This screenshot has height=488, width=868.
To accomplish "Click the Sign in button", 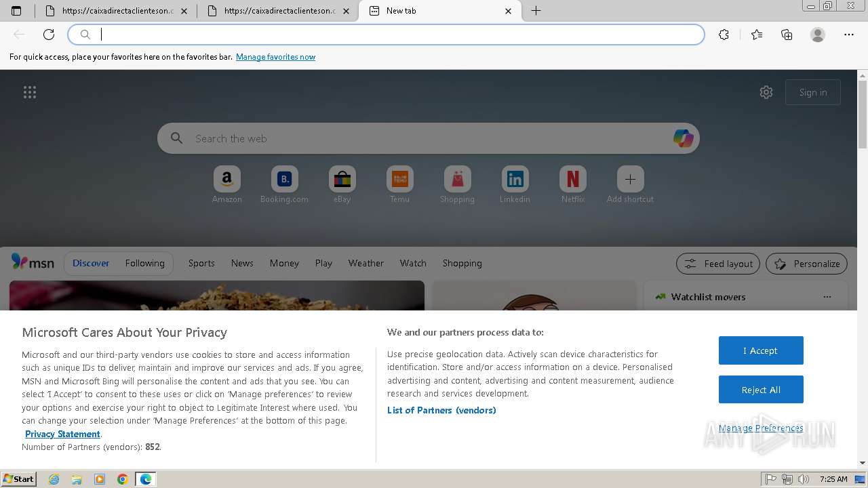I will tap(812, 92).
